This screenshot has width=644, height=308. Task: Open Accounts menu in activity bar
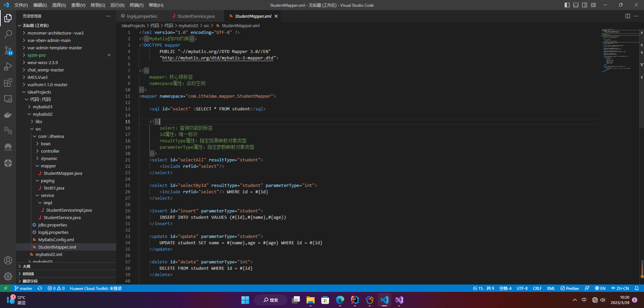pos(8,260)
